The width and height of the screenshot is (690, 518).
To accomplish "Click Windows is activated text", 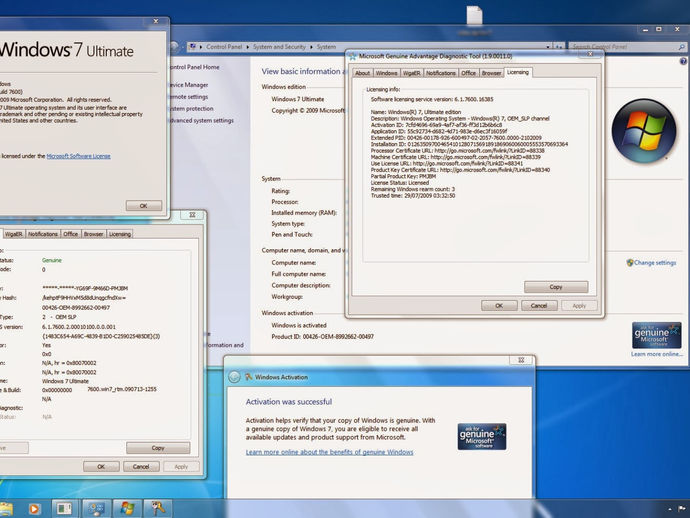I will [299, 325].
